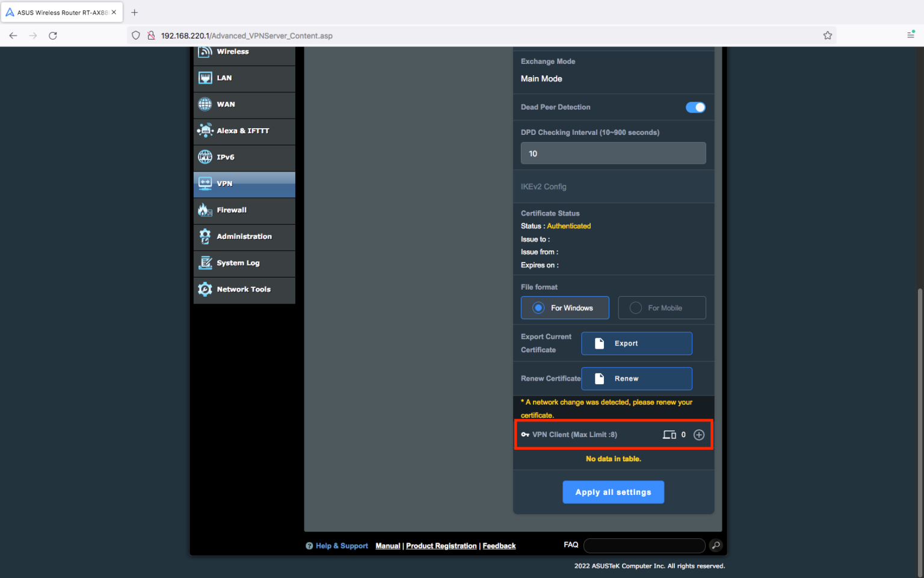Screen dimensions: 924x578
Task: Disable the Dead Peer Detection toggle
Action: (695, 107)
